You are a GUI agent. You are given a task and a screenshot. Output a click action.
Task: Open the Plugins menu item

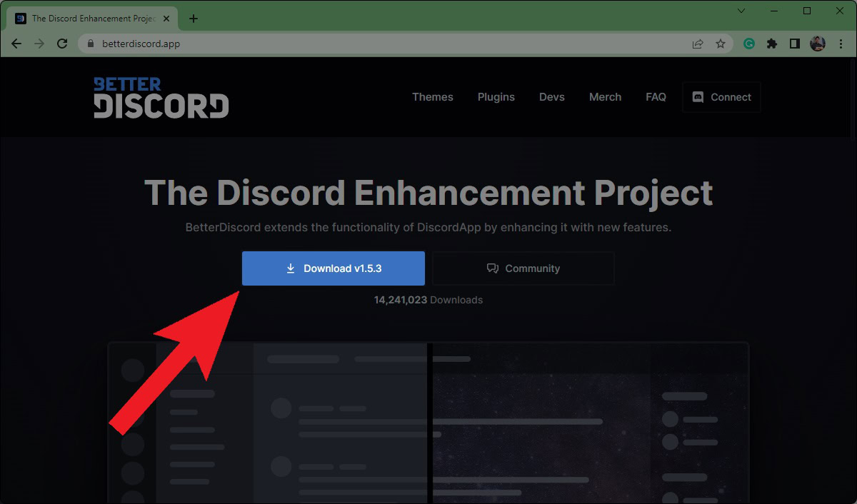click(x=496, y=97)
